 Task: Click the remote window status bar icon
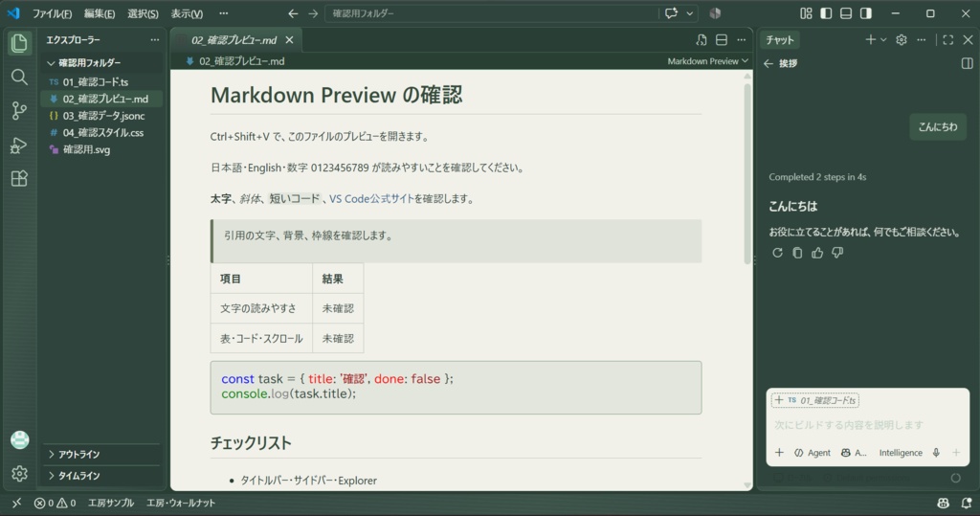17,503
